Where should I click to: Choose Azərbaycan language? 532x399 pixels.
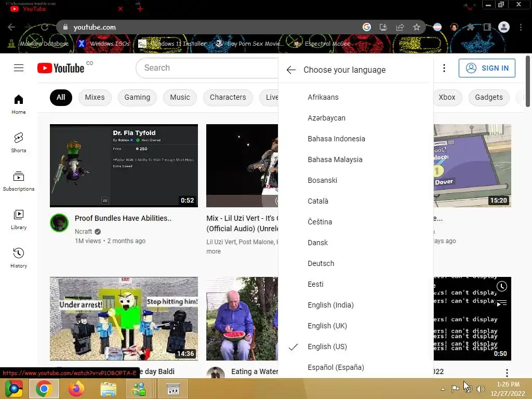355,118
